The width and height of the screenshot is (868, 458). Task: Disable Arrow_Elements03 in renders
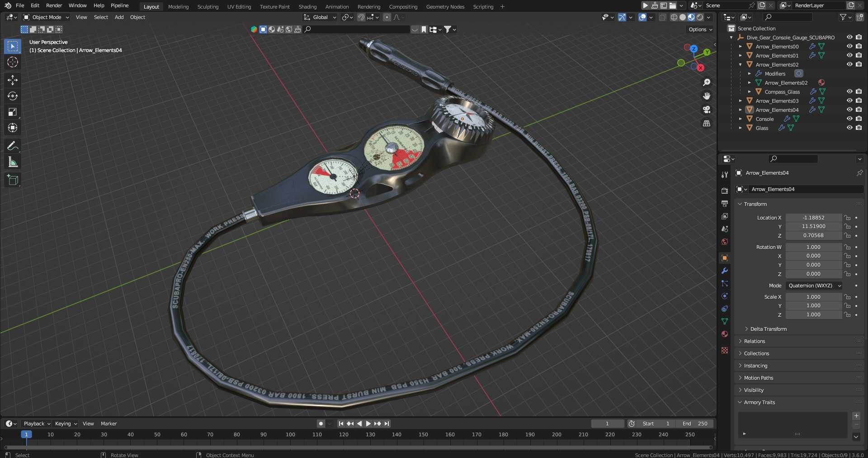(859, 100)
